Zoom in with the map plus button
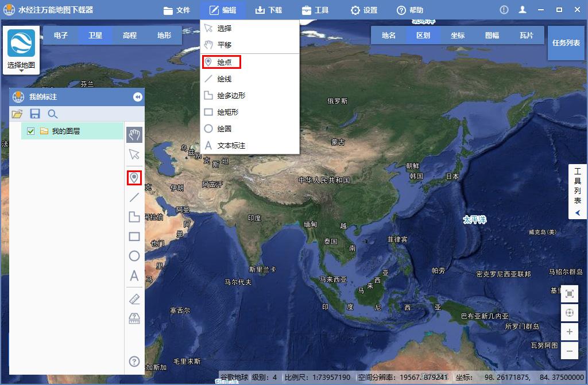 click(569, 332)
